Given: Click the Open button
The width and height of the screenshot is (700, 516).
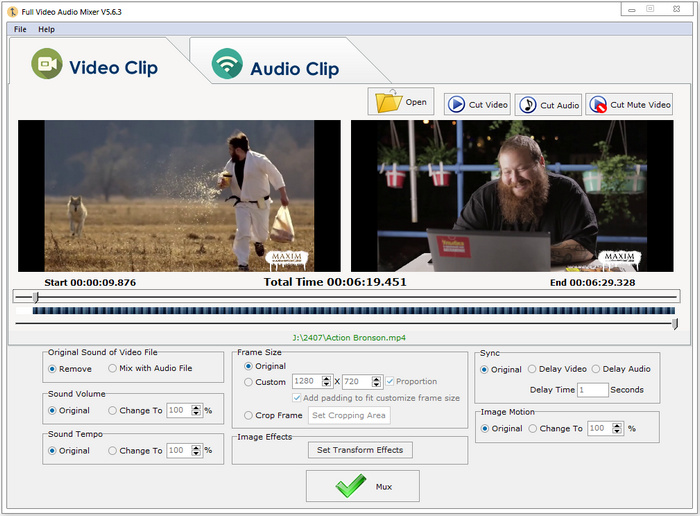Looking at the screenshot, I should click(x=401, y=101).
